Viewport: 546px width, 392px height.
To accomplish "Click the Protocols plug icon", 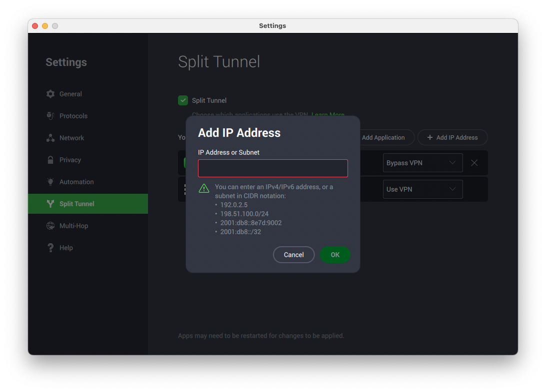I will coord(50,116).
